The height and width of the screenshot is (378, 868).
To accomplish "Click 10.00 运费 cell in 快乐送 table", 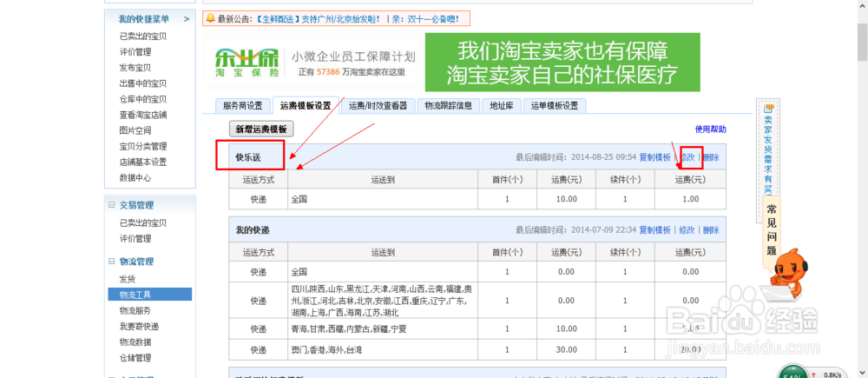I will click(x=566, y=199).
